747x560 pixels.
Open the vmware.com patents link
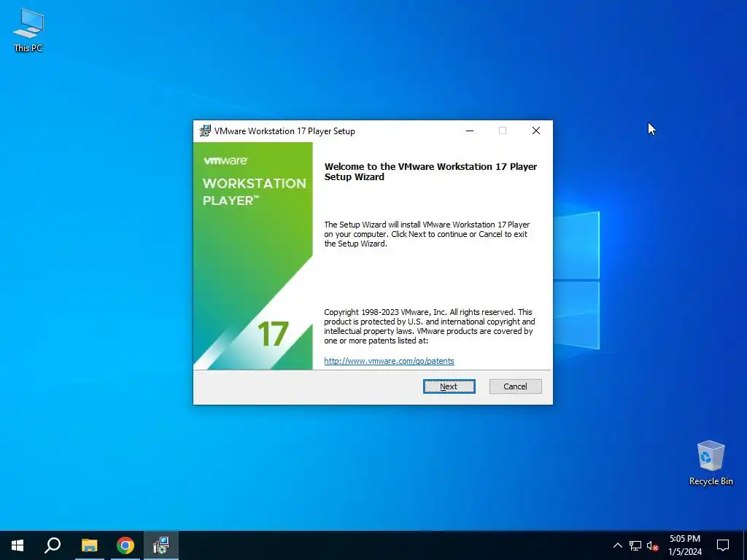click(x=389, y=361)
